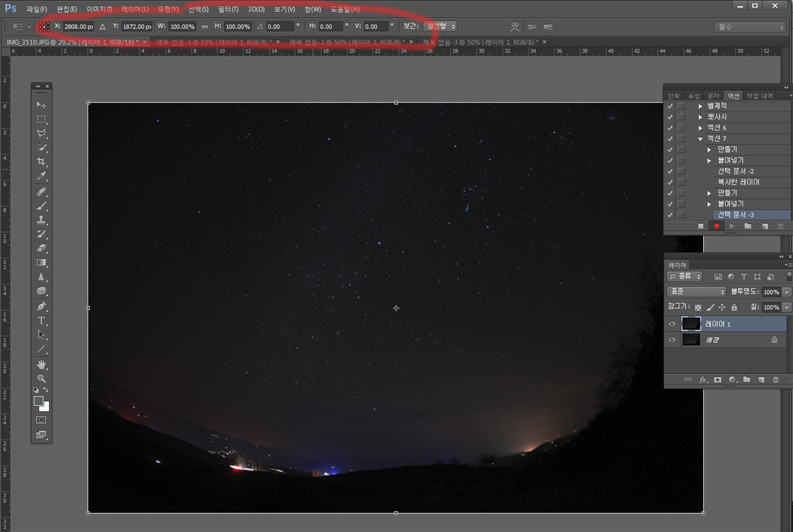The width and height of the screenshot is (793, 532).
Task: Select the Gradient tool
Action: click(42, 263)
